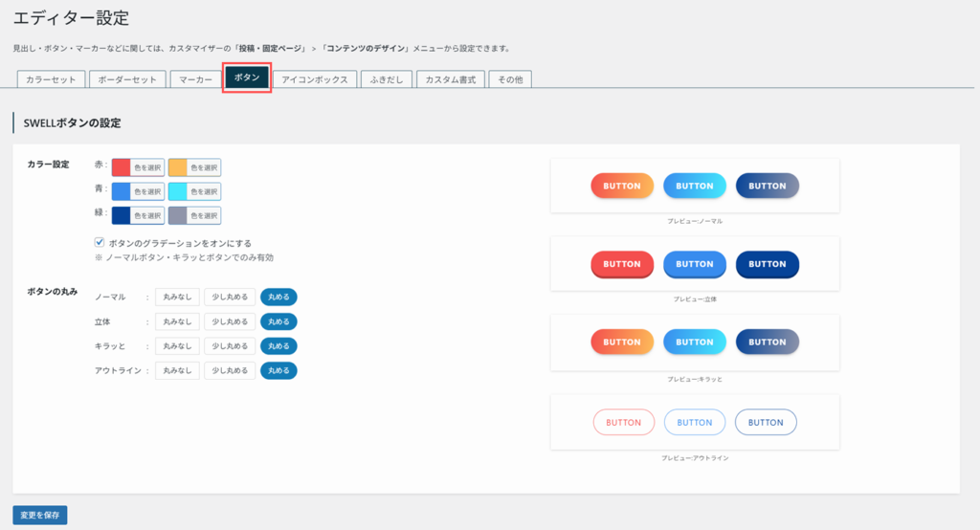Open the カラーセット tab

52,79
